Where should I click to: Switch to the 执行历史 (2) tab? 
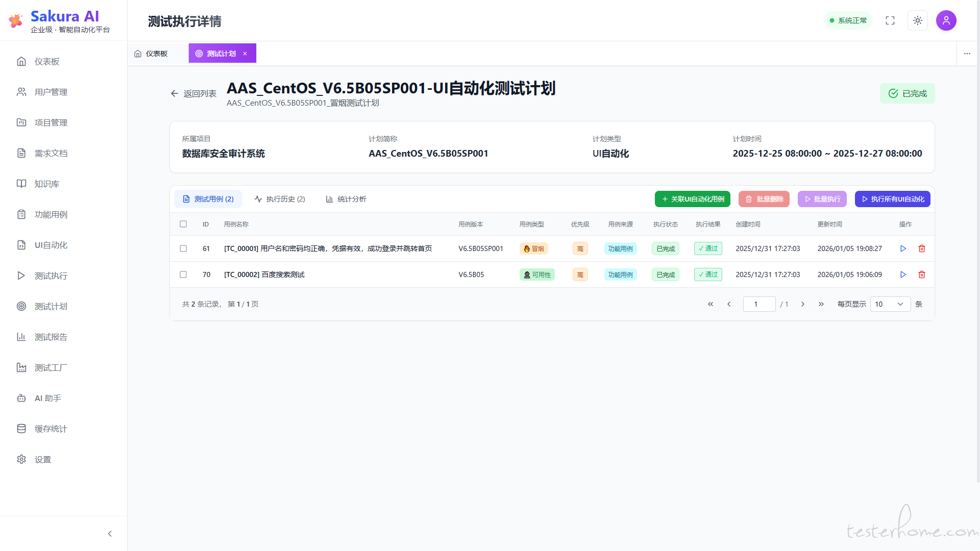point(280,199)
